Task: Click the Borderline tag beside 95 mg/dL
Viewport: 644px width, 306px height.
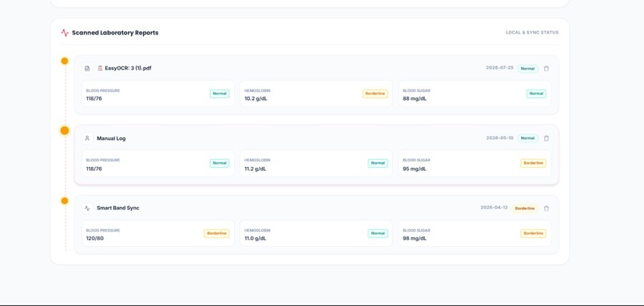Action: pyautogui.click(x=534, y=163)
